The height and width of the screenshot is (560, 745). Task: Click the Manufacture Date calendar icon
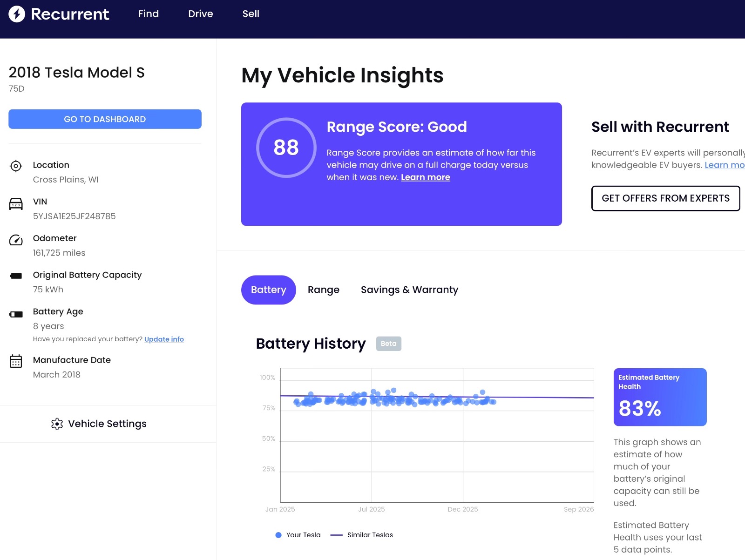(x=16, y=361)
